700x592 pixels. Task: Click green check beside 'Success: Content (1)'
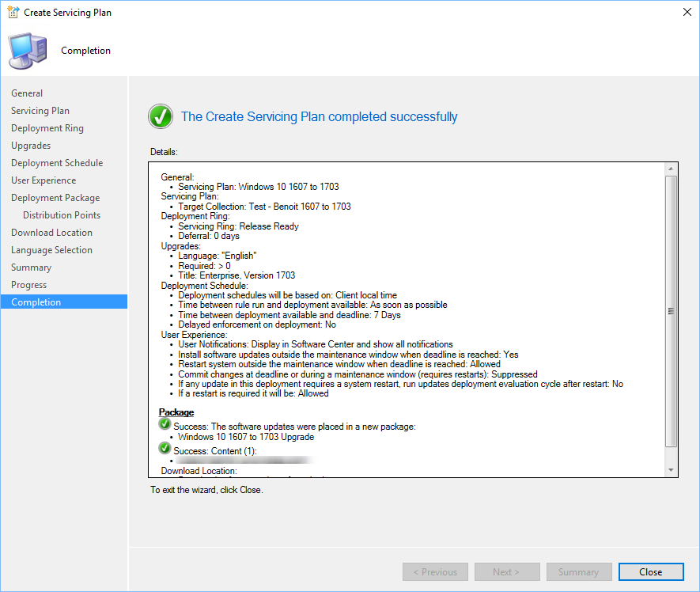coord(165,448)
